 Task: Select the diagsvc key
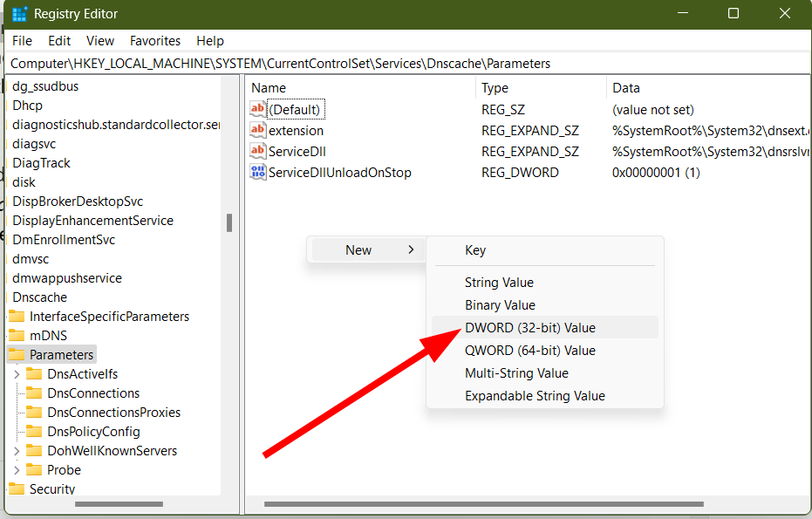[34, 143]
